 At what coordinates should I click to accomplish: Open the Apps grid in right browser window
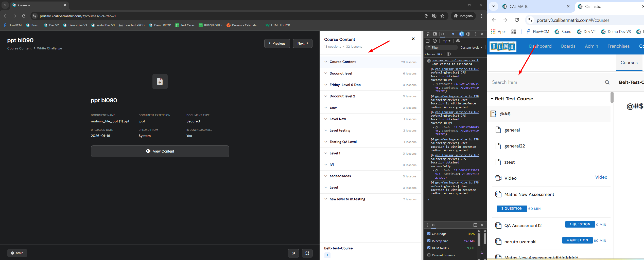click(499, 32)
